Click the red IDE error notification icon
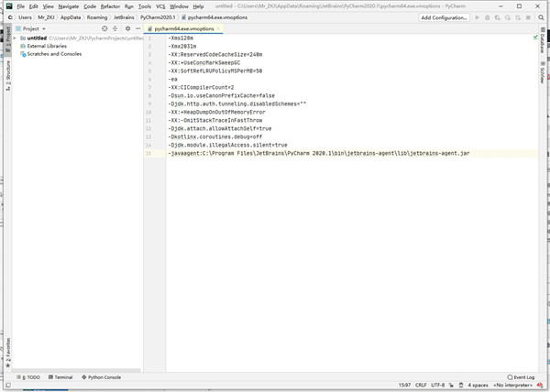 tap(540, 385)
